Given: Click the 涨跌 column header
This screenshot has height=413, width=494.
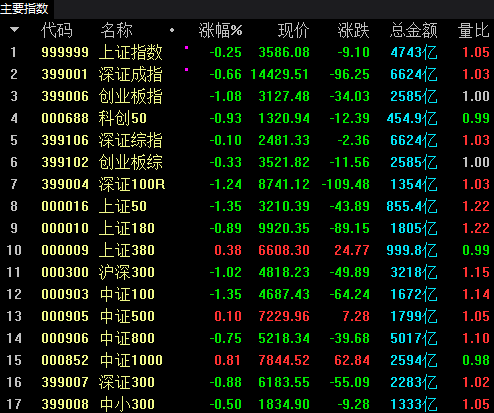Looking at the screenshot, I should coord(353,30).
